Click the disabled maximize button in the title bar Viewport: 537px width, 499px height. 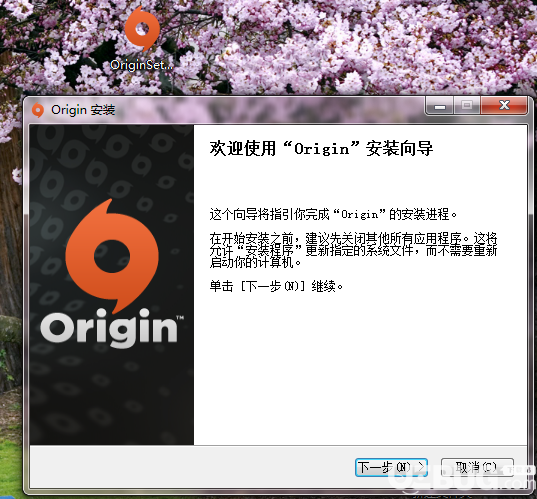click(467, 105)
